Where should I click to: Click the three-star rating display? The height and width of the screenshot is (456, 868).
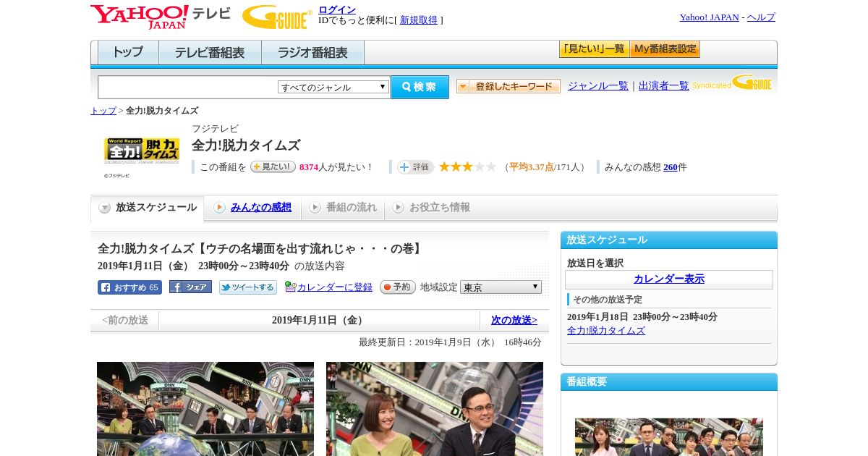click(x=467, y=167)
